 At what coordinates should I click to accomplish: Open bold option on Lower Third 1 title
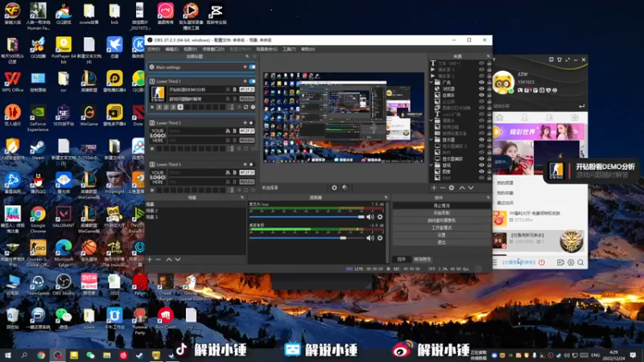[234, 89]
